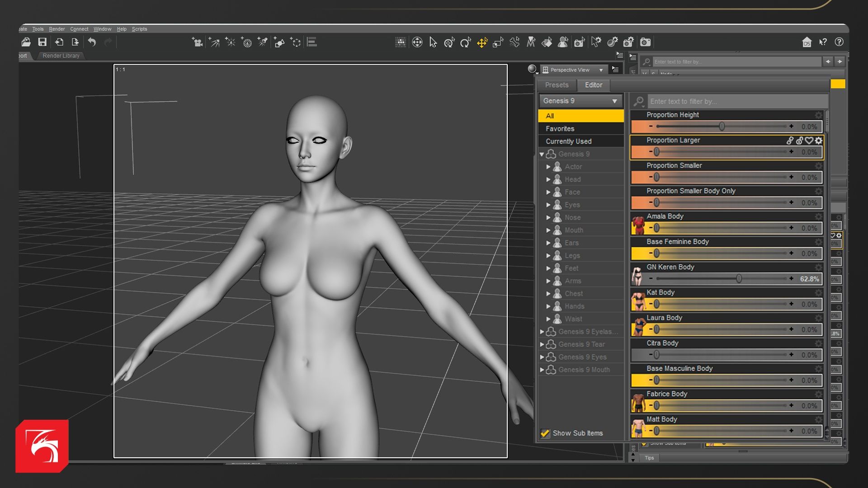Click the Render camera icon
This screenshot has height=488, width=868.
point(645,42)
